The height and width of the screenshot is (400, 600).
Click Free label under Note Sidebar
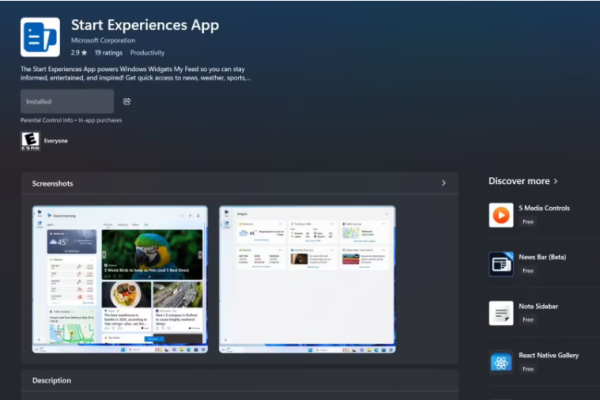pos(528,320)
